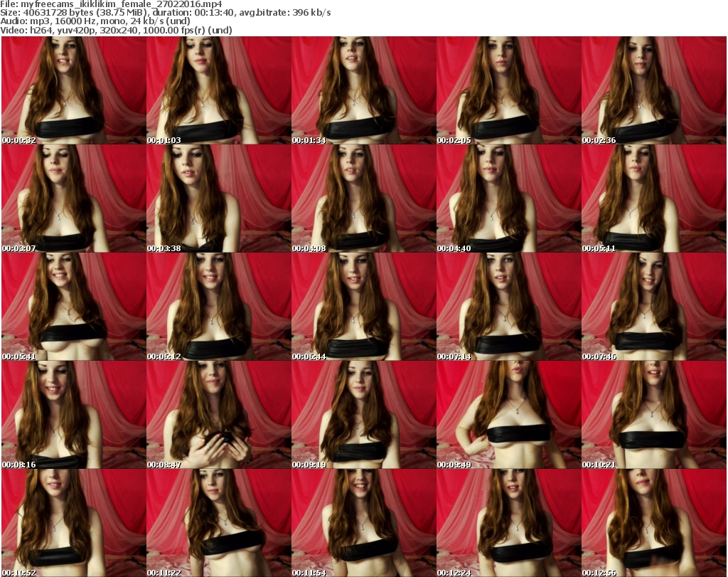Screen dimensions: 728x577
Task: Select the frame thumbnail stamped 00:01:03
Action: pyautogui.click(x=219, y=90)
